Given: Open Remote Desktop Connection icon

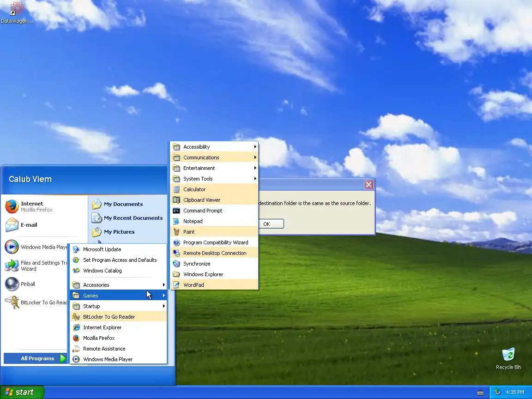Looking at the screenshot, I should tap(176, 253).
